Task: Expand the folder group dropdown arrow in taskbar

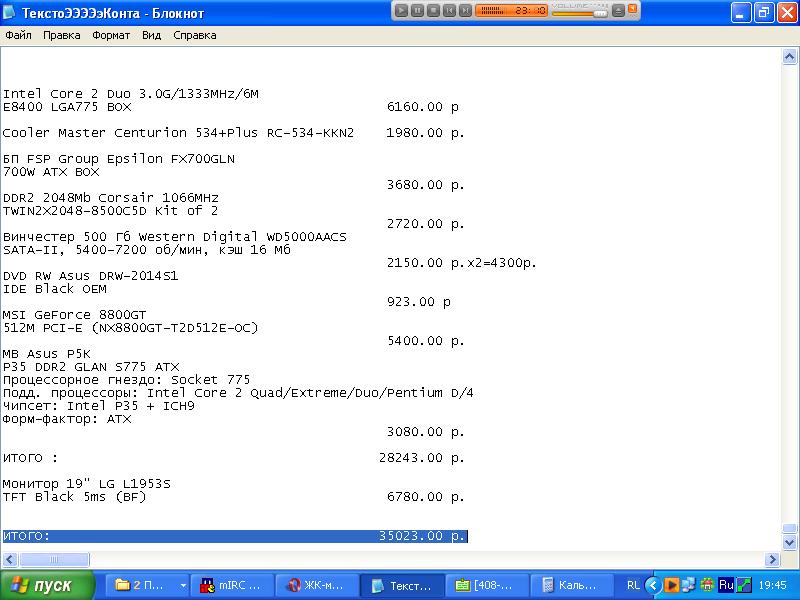Action: 183,585
